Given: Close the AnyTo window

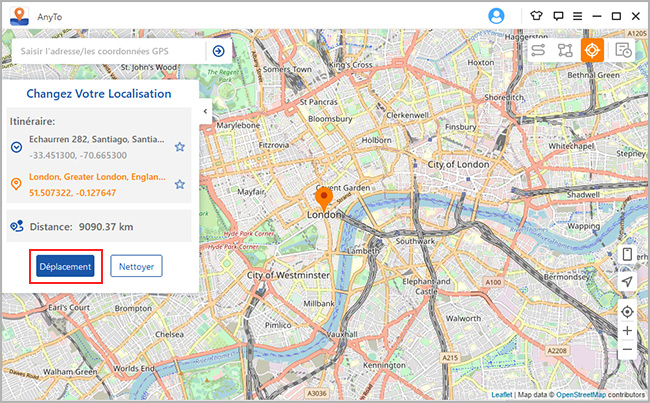Looking at the screenshot, I should 636,16.
